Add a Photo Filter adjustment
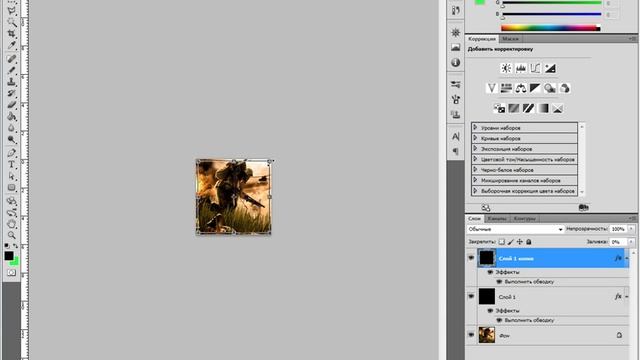 click(x=550, y=88)
